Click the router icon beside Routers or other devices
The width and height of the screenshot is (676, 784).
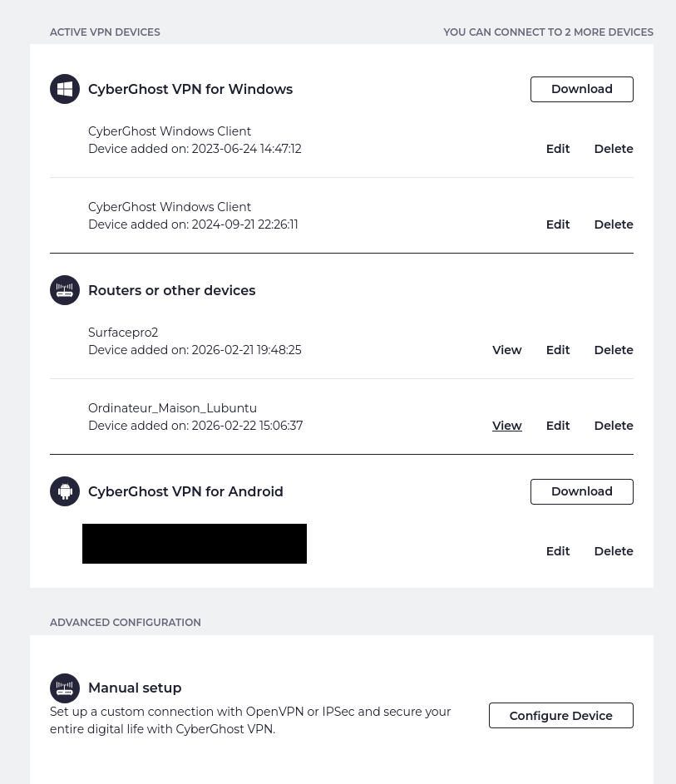pyautogui.click(x=65, y=290)
